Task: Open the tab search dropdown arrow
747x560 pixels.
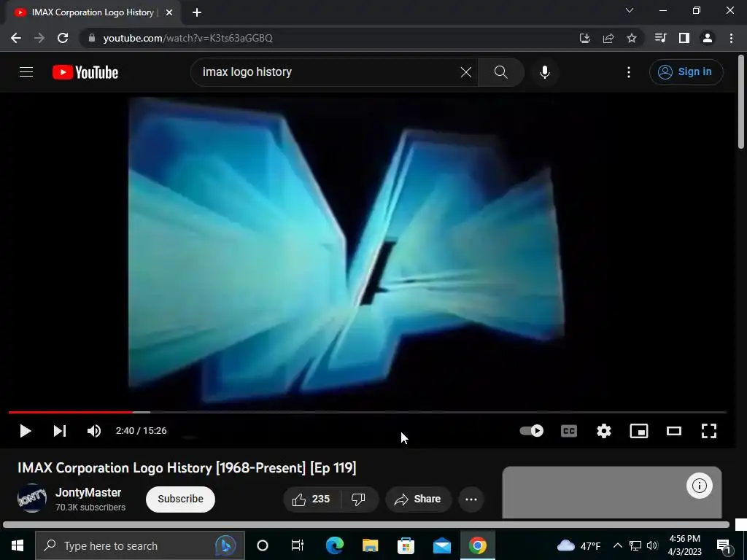Action: point(630,10)
